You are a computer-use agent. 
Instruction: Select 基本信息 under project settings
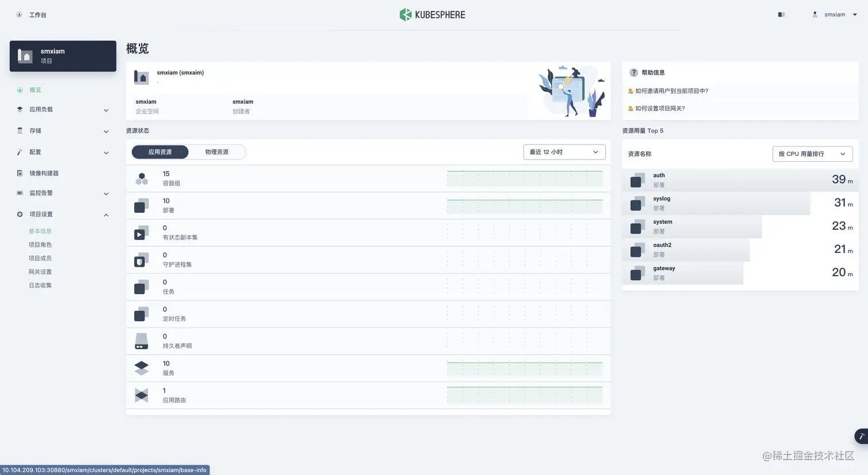pos(40,231)
